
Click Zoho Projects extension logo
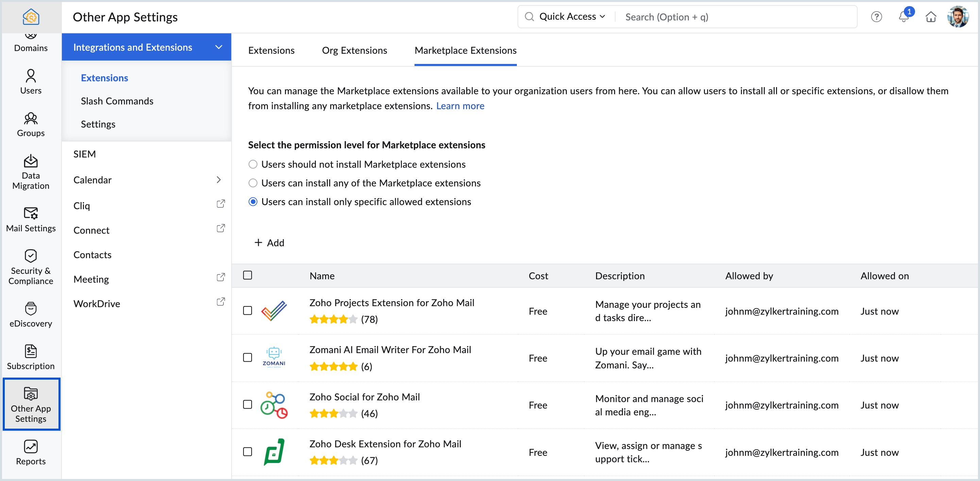click(274, 311)
